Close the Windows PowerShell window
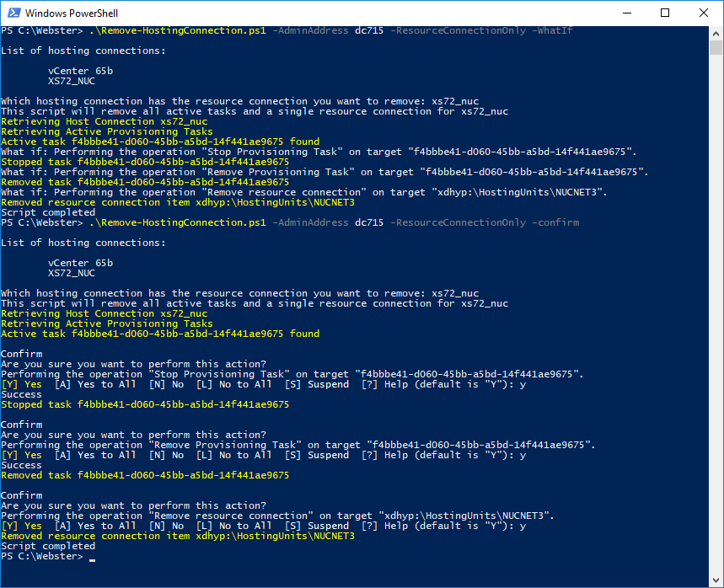 tap(704, 13)
